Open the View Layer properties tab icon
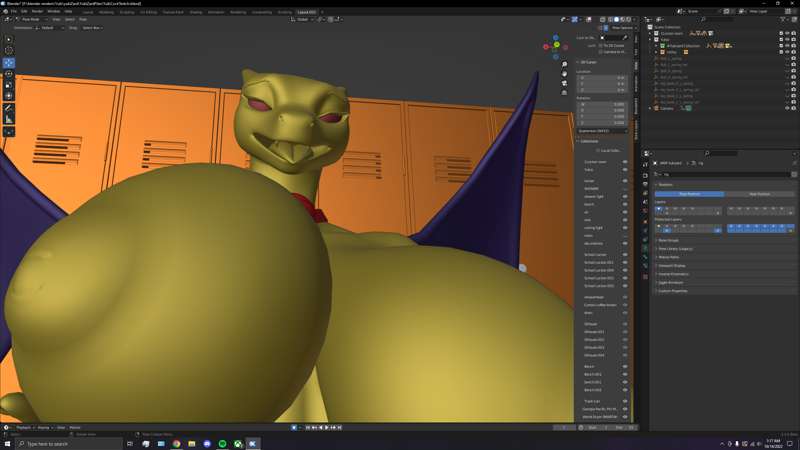Viewport: 800px width, 450px height. tap(645, 193)
